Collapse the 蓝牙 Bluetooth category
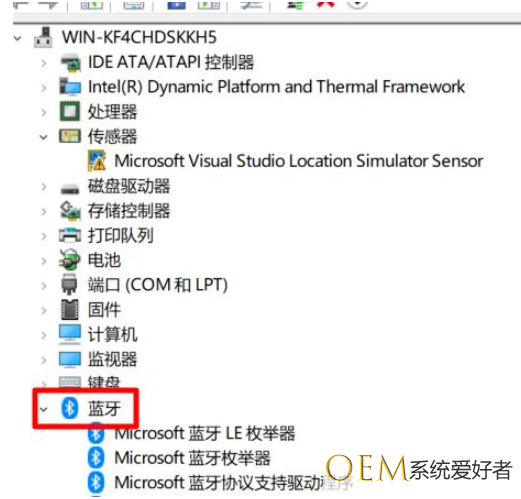 click(44, 409)
